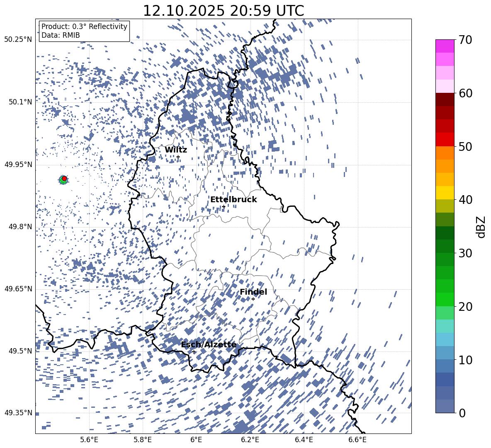Click the 49.8°N latitude label
Image resolution: width=491 pixels, height=448 pixels.
[20, 227]
